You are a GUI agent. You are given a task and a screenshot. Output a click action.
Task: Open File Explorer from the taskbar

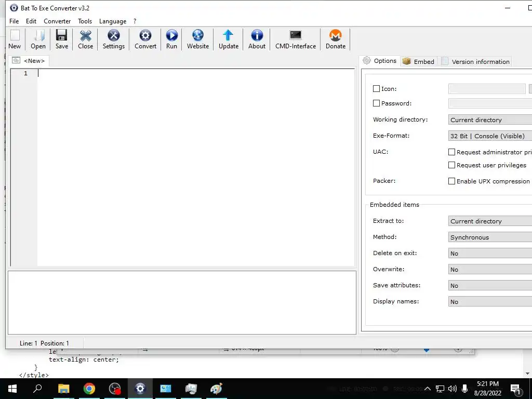click(x=63, y=389)
